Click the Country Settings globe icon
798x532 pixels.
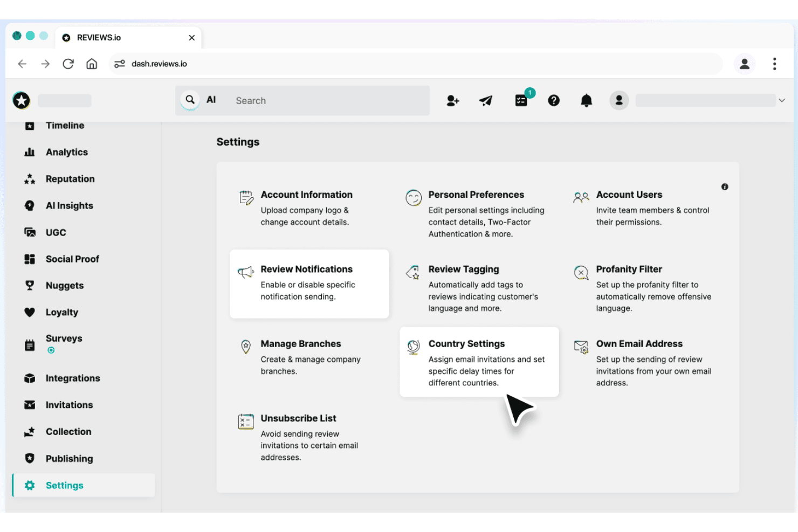(x=414, y=347)
